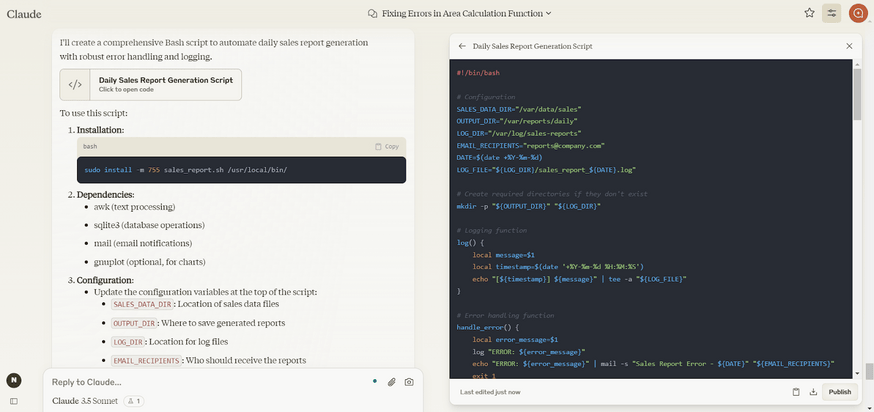
Task: Publish the artifact
Action: tap(839, 392)
